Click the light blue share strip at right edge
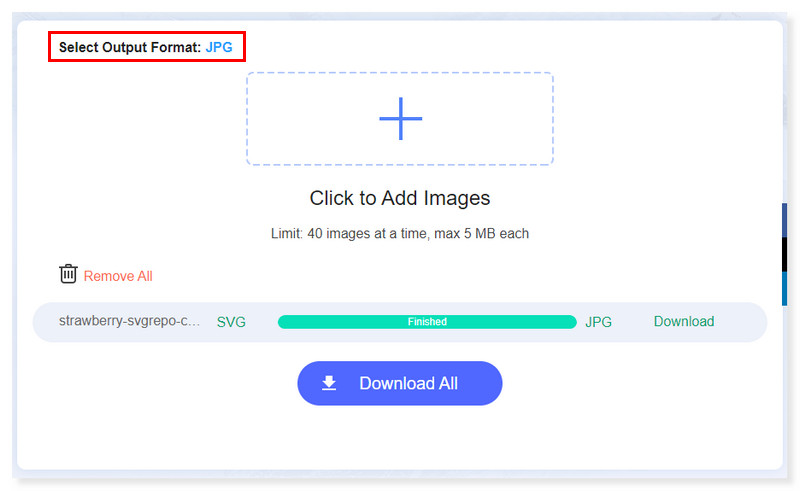 click(784, 288)
